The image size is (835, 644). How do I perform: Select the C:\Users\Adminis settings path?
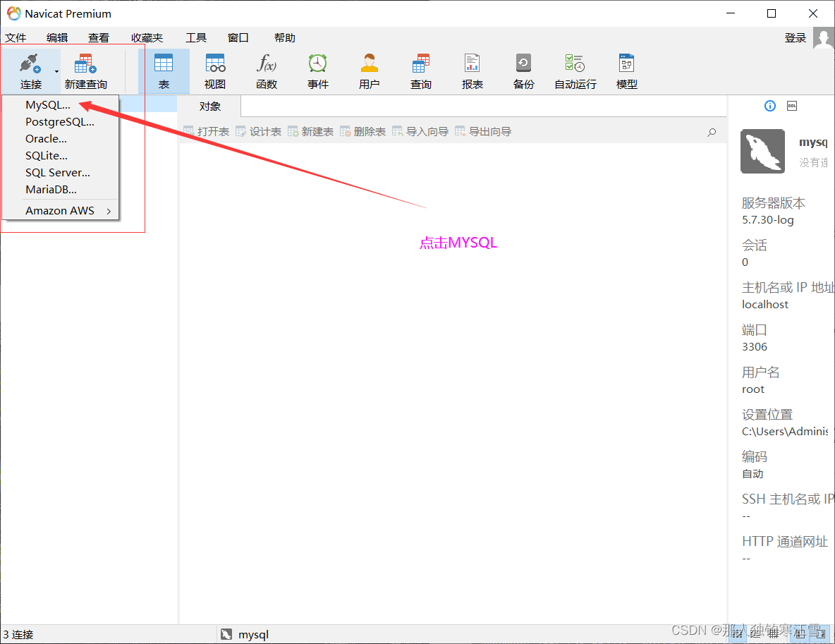tap(785, 432)
